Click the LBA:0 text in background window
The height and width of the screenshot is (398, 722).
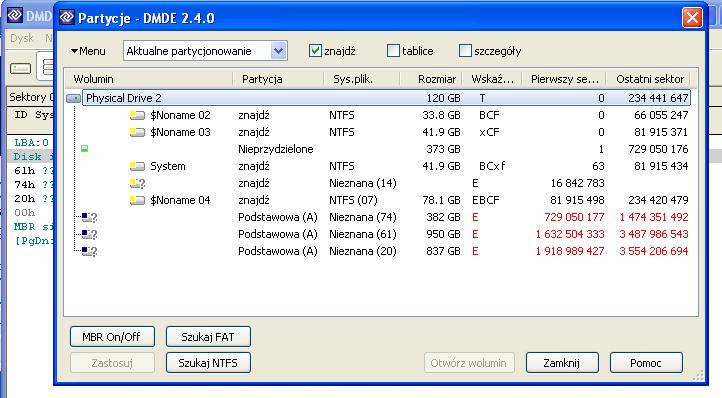pos(31,143)
